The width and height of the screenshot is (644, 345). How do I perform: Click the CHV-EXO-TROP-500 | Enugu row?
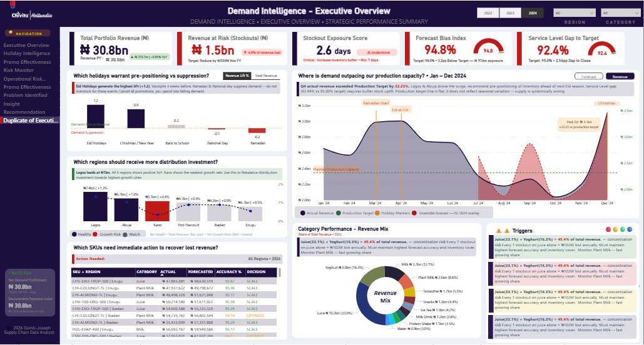[175, 281]
